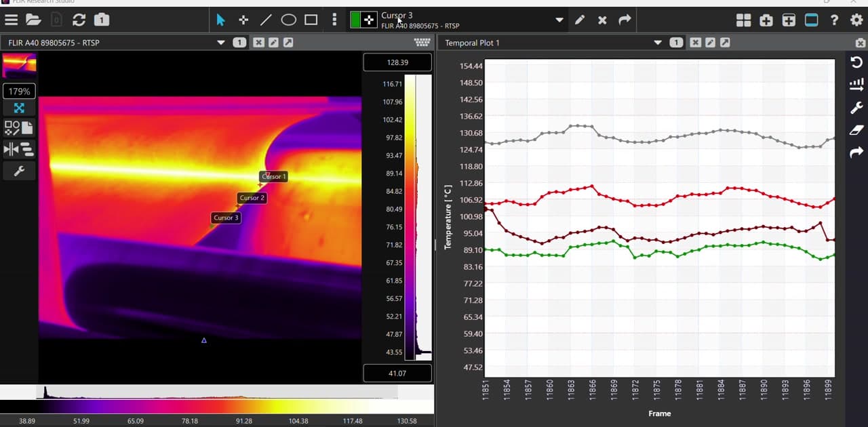The width and height of the screenshot is (868, 427).
Task: Select the line ROI drawing tool
Action: click(x=266, y=20)
